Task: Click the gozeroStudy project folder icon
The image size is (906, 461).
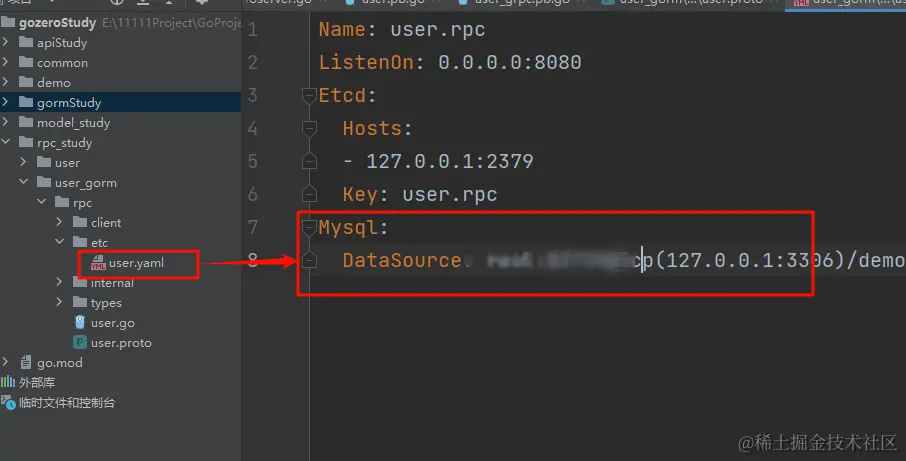Action: click(8, 22)
